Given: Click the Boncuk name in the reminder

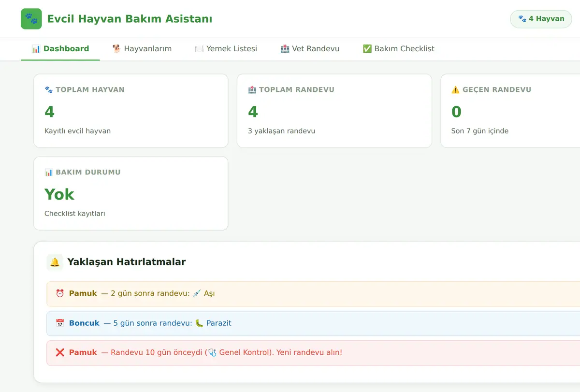Looking at the screenshot, I should pyautogui.click(x=84, y=323).
